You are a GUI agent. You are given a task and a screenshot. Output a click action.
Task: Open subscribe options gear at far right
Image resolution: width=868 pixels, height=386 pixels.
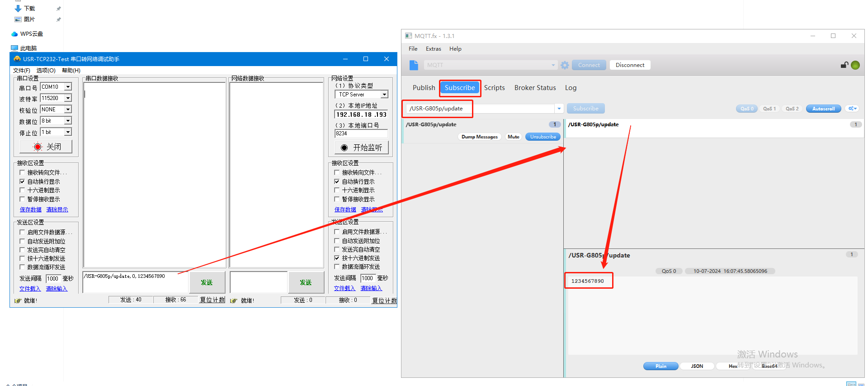point(852,109)
